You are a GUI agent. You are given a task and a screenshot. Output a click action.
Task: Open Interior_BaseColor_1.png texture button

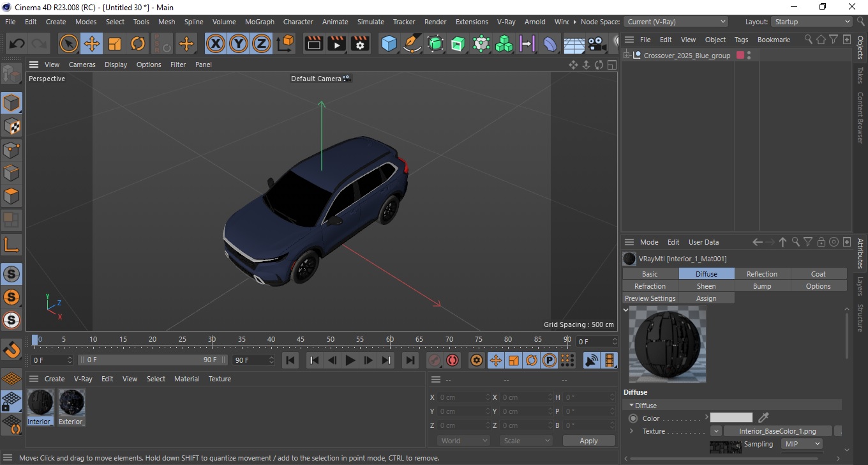tap(778, 431)
